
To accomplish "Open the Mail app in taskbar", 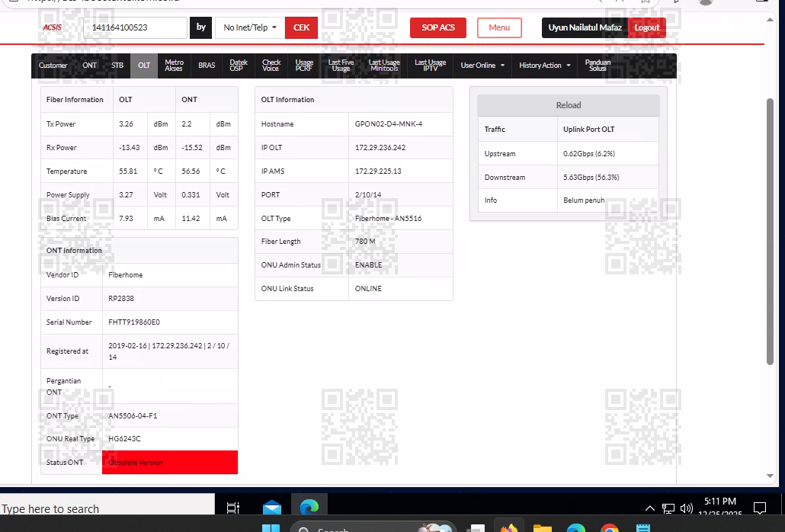I will coord(272,508).
